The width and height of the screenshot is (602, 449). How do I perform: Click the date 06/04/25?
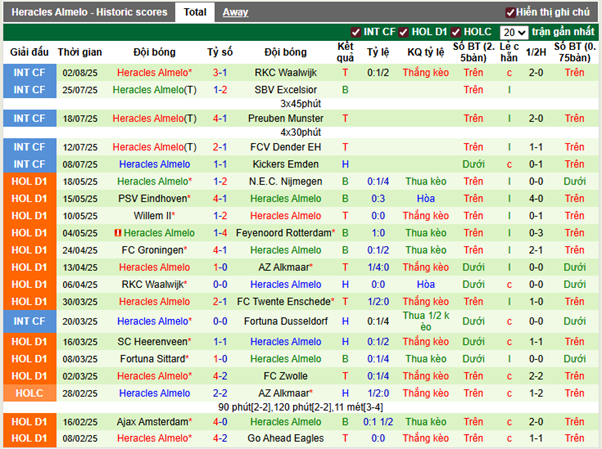(x=80, y=285)
